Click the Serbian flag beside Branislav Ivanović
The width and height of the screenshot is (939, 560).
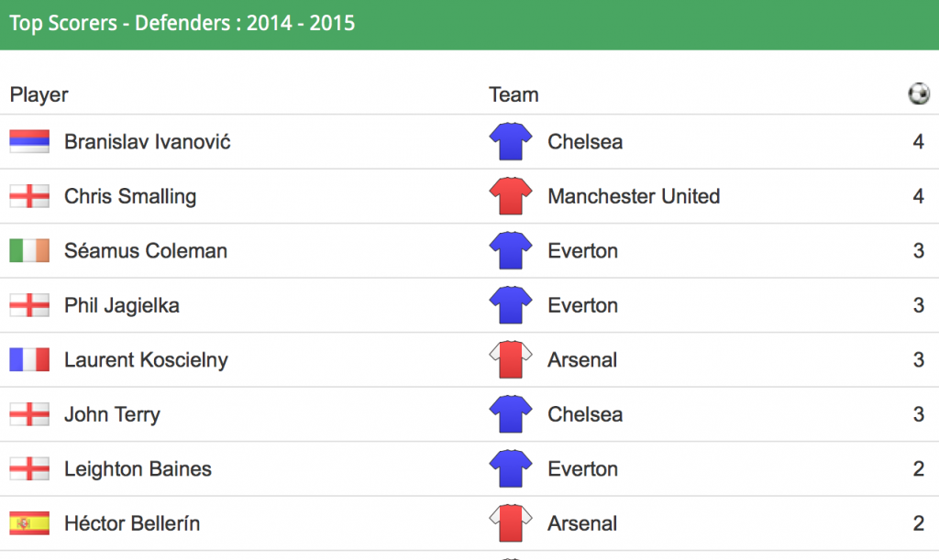(29, 142)
